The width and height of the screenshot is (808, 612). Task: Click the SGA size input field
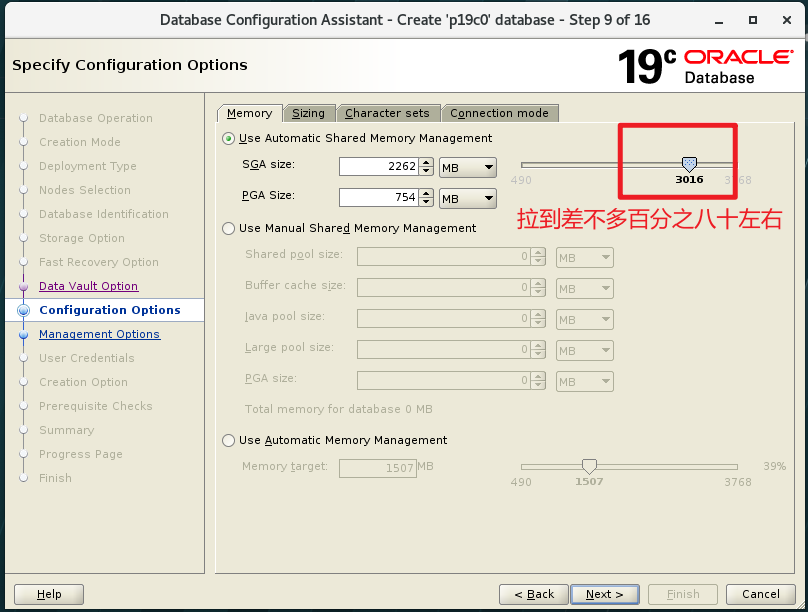pos(379,166)
